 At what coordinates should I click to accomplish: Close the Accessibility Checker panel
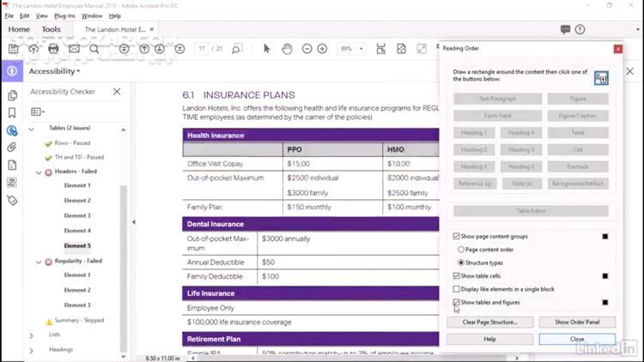tap(117, 91)
